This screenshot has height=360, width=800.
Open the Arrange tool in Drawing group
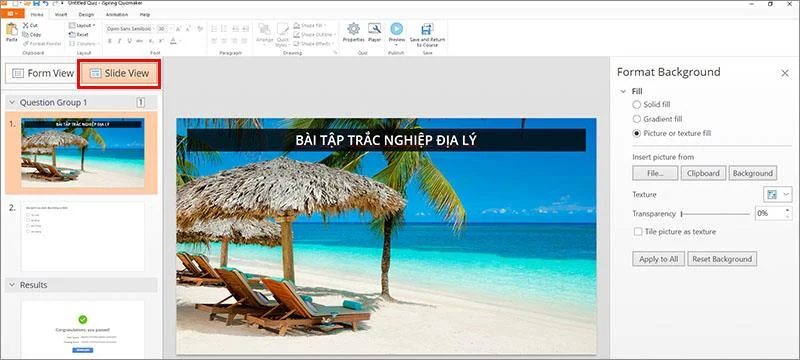tap(264, 34)
